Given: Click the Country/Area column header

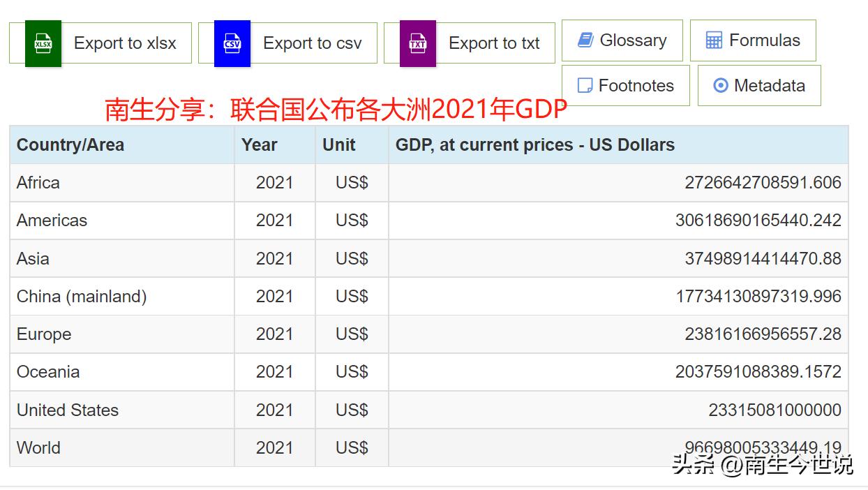Looking at the screenshot, I should point(70,144).
